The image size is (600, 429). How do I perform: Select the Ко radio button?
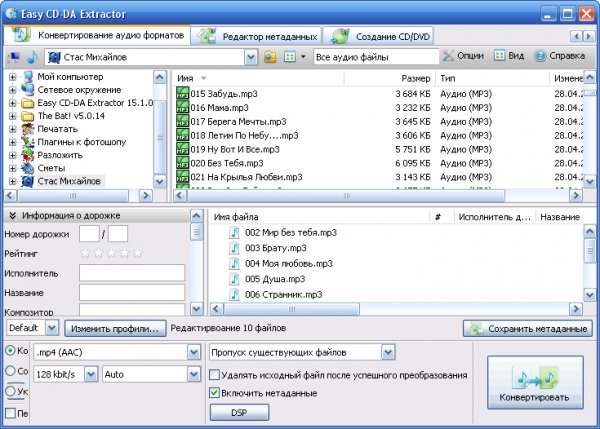(x=10, y=350)
